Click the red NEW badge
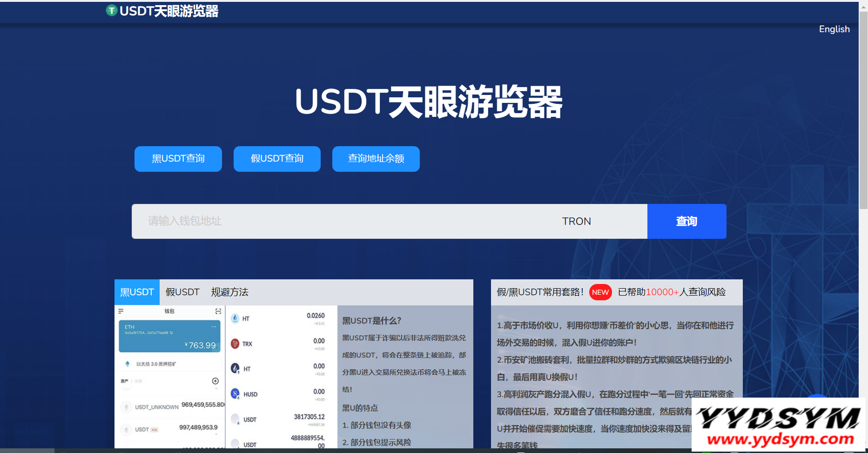 [x=600, y=292]
